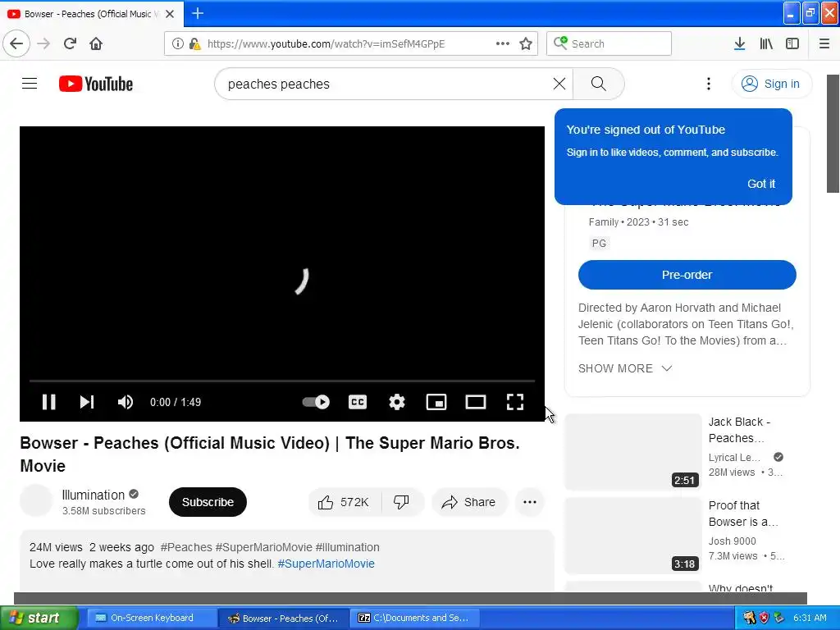Clear the YouTube search query

559,84
